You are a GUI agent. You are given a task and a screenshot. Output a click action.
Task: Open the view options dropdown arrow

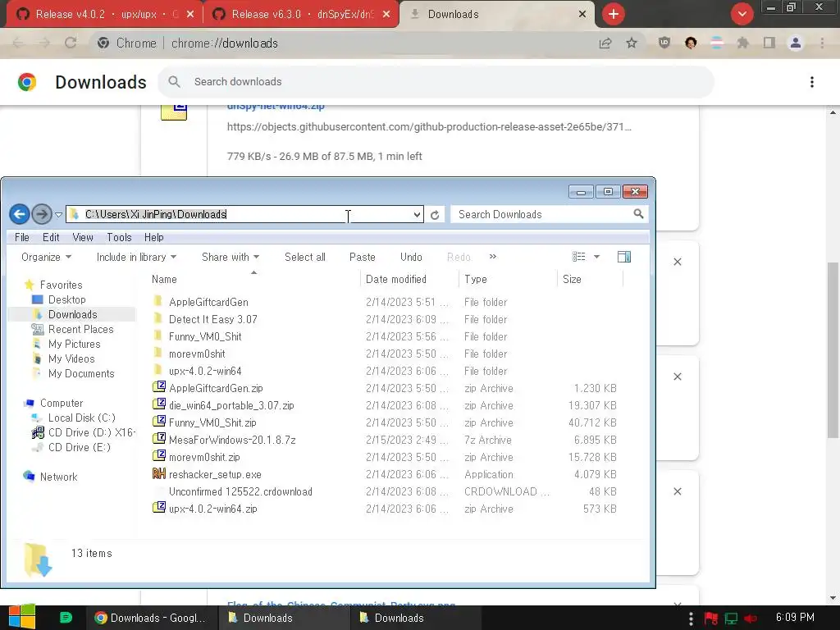596,257
